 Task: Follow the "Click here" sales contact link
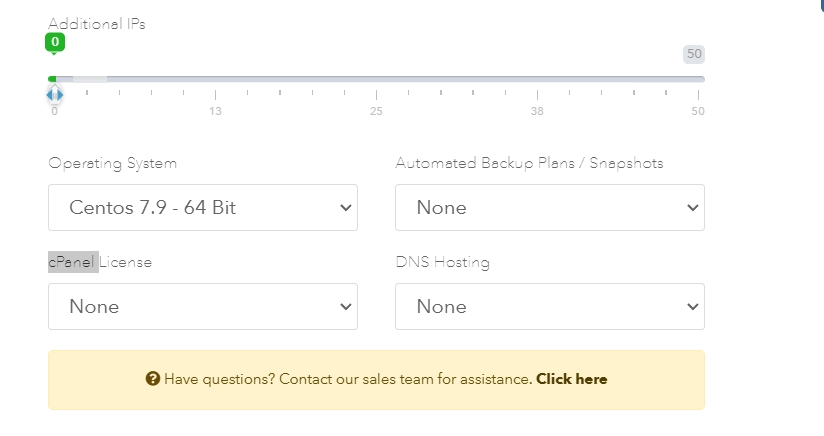pyautogui.click(x=571, y=379)
